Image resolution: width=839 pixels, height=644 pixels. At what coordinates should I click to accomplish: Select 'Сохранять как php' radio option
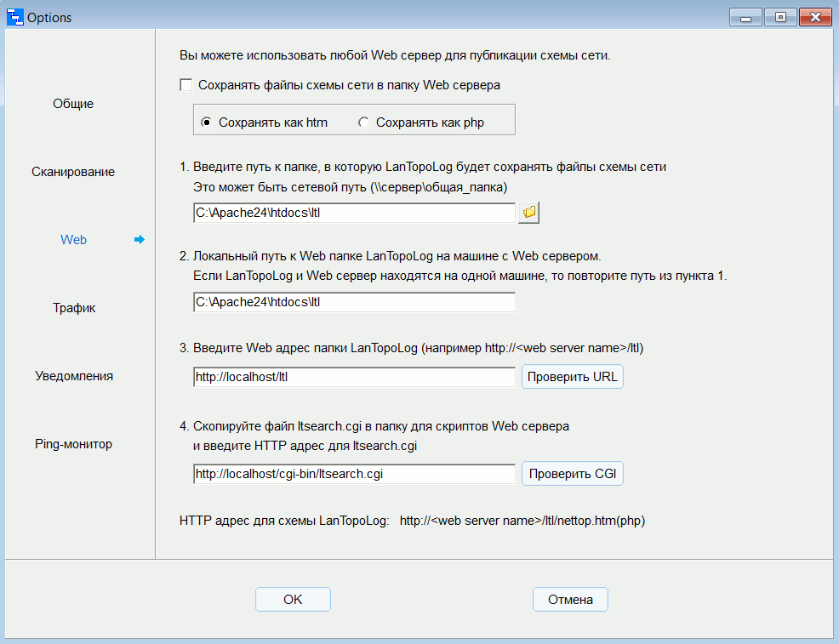tap(363, 123)
